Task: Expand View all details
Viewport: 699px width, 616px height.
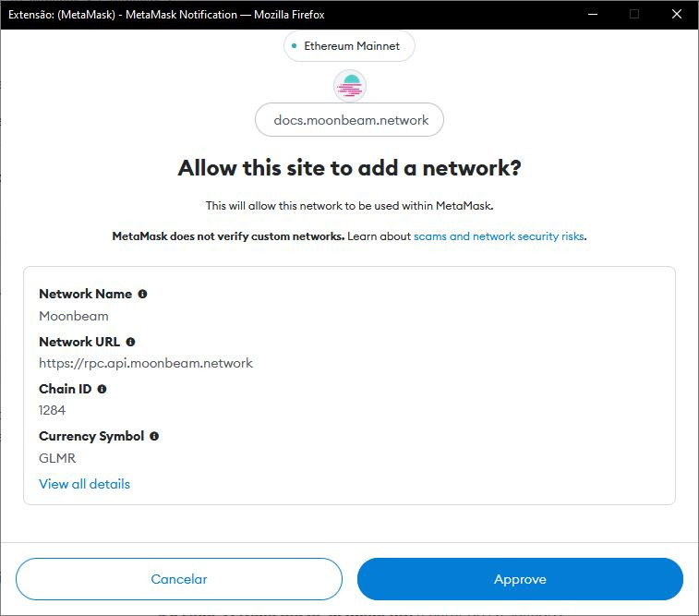Action: 84,484
